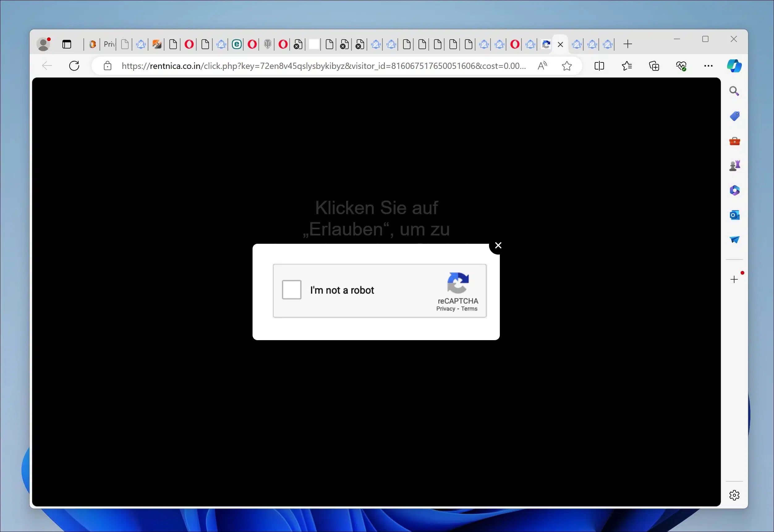Image resolution: width=774 pixels, height=532 pixels.
Task: Open the sidebar Drop paper plane icon
Action: tap(734, 240)
